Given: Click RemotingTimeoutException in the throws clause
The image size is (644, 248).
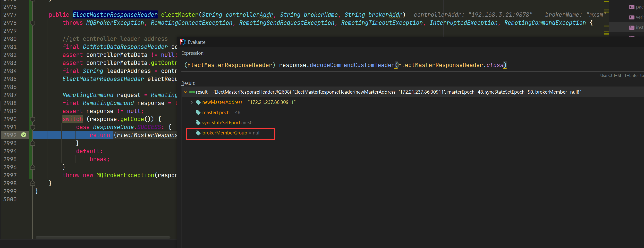Looking at the screenshot, I should click(382, 23).
